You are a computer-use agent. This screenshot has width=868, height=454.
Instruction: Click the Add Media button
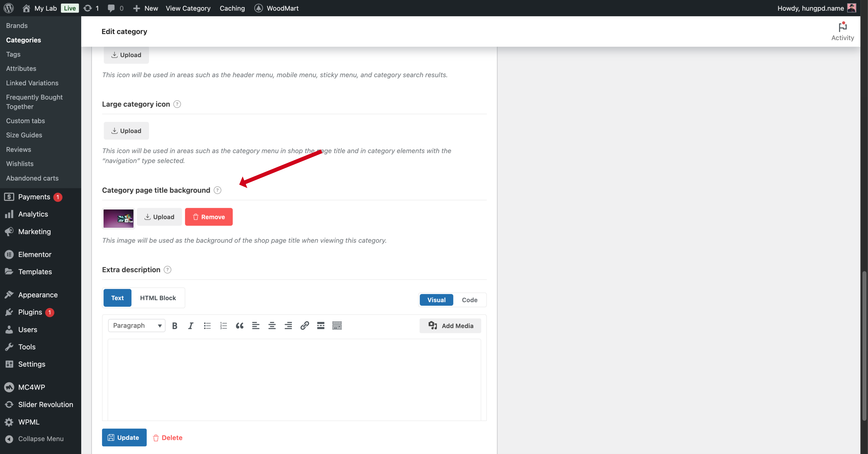pyautogui.click(x=450, y=326)
